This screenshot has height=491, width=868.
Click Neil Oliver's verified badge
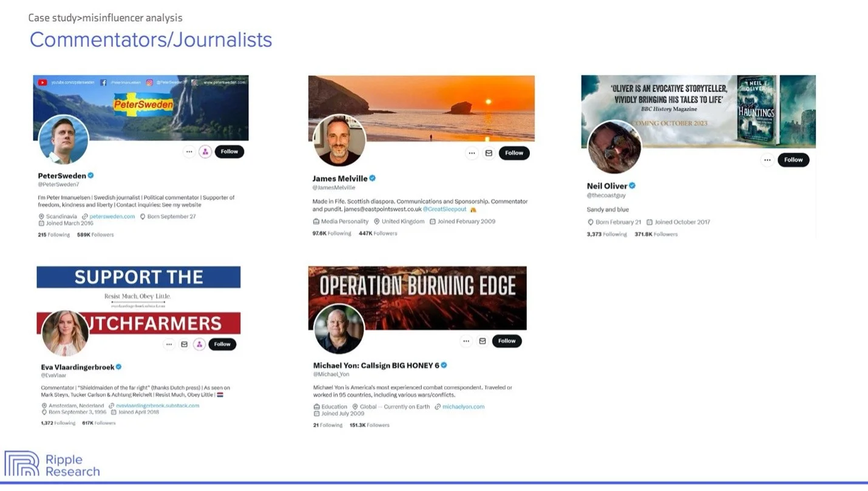click(x=632, y=186)
